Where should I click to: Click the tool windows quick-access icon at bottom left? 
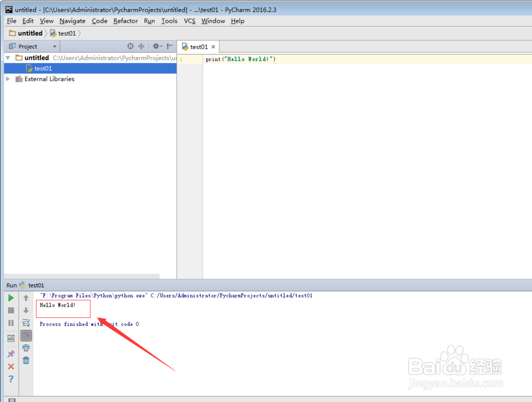click(x=12, y=400)
